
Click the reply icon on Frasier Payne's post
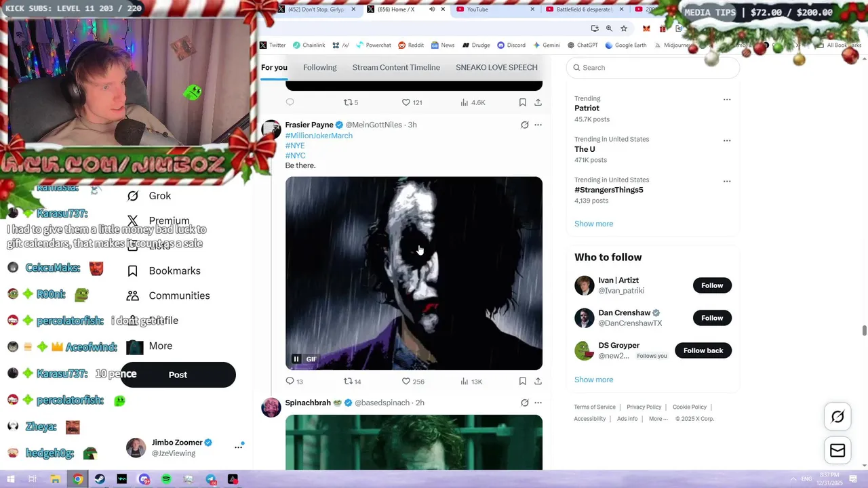[x=290, y=381]
